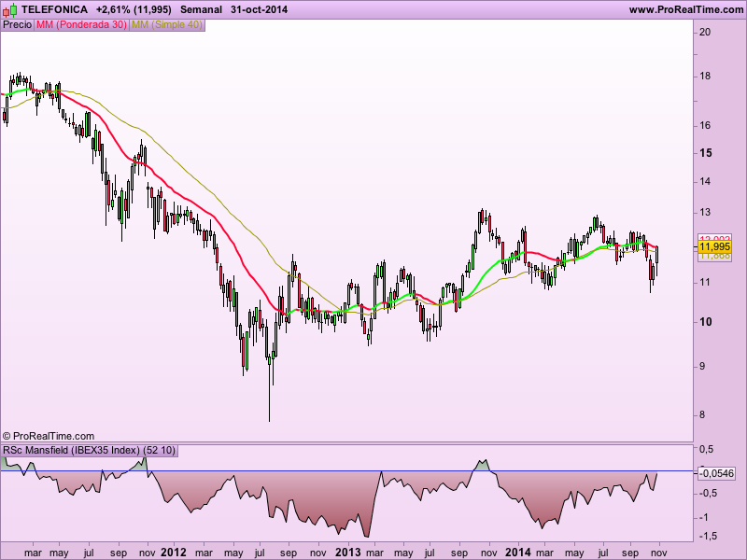Image resolution: width=747 pixels, height=560 pixels.
Task: Click the yellow 11,995 current price tag
Action: [715, 246]
